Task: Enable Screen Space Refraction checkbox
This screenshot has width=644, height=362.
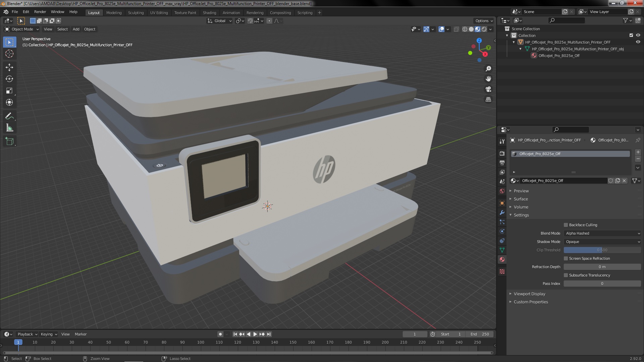Action: pos(566,258)
